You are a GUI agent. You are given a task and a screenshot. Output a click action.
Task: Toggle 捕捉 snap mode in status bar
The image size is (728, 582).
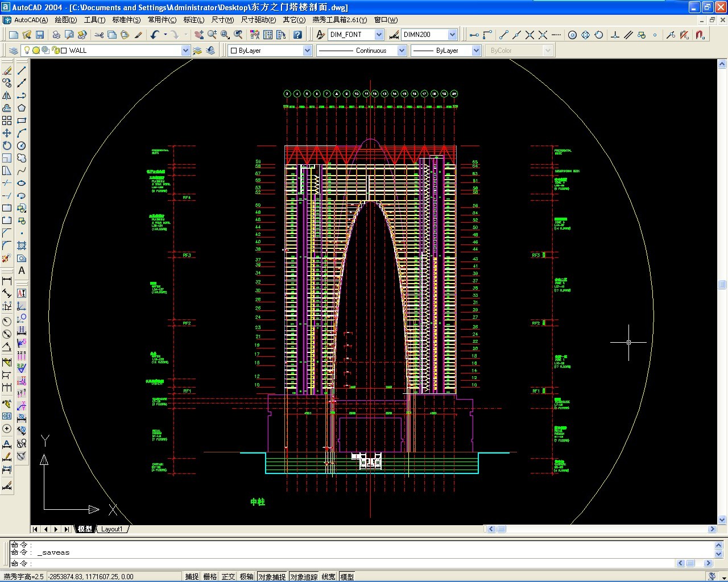(192, 576)
